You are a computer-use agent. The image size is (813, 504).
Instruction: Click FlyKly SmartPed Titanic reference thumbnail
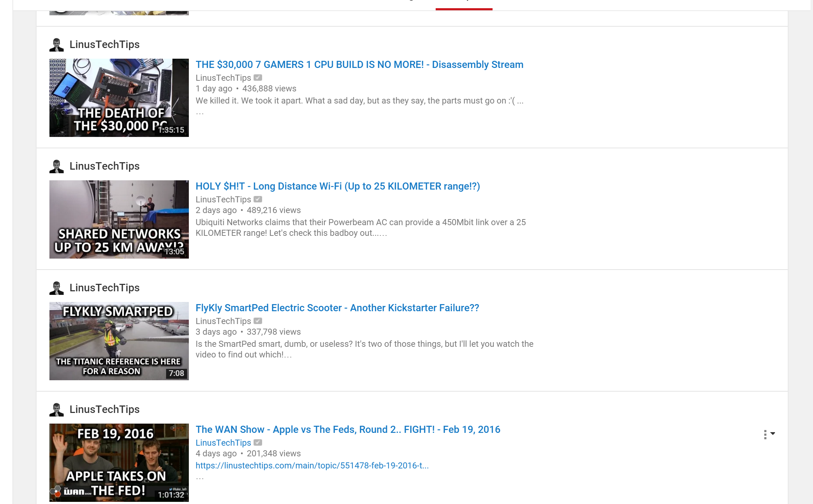(x=119, y=341)
